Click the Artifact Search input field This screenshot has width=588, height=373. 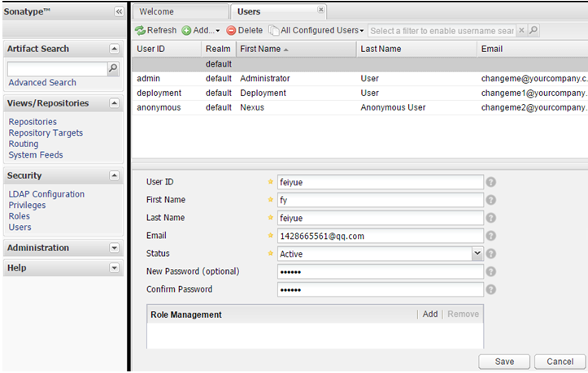(58, 68)
